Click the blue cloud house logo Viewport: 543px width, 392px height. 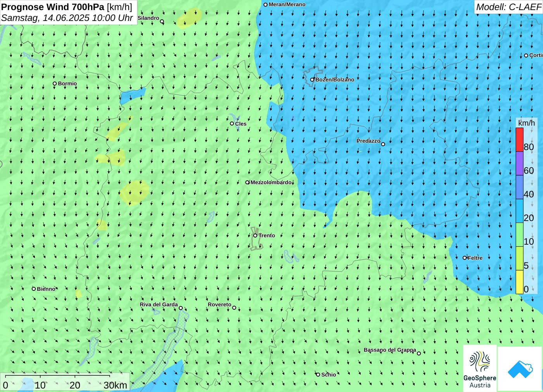click(x=520, y=369)
